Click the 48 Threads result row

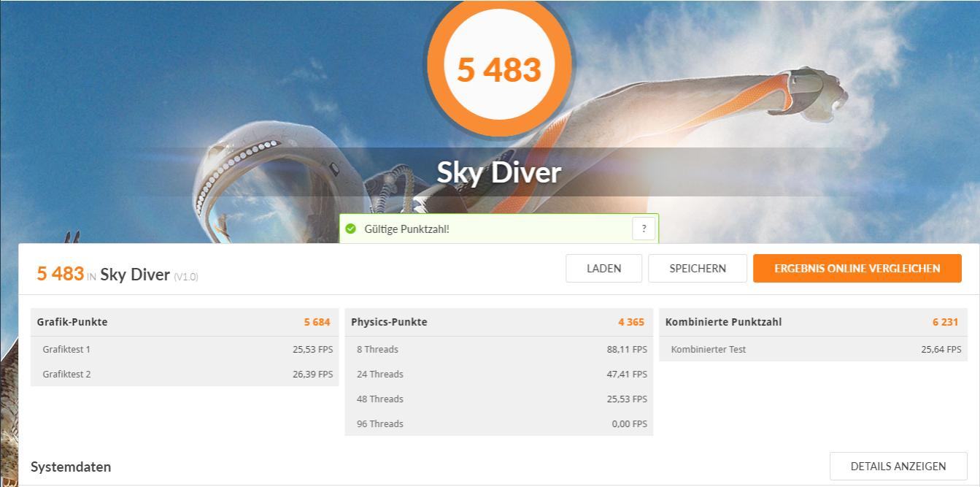[x=499, y=399]
